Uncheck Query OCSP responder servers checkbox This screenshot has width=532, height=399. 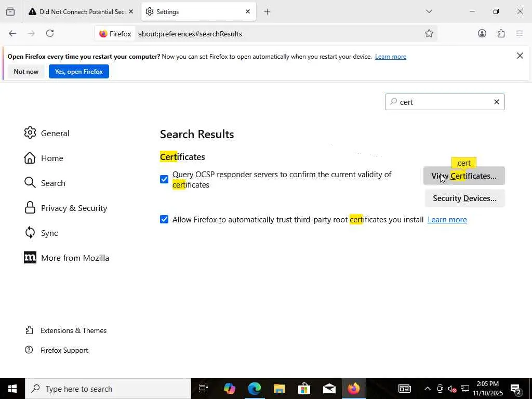pos(164,180)
